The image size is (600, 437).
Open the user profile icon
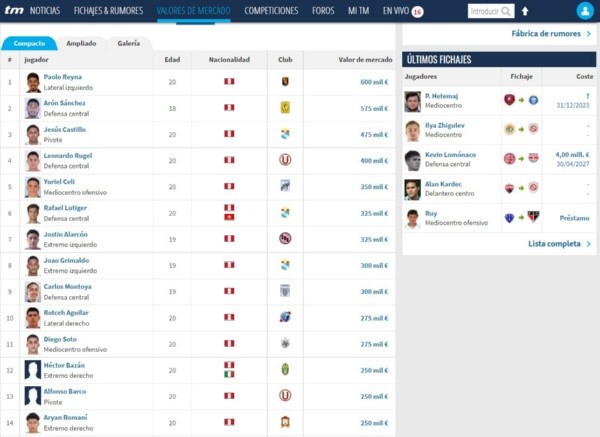point(584,11)
